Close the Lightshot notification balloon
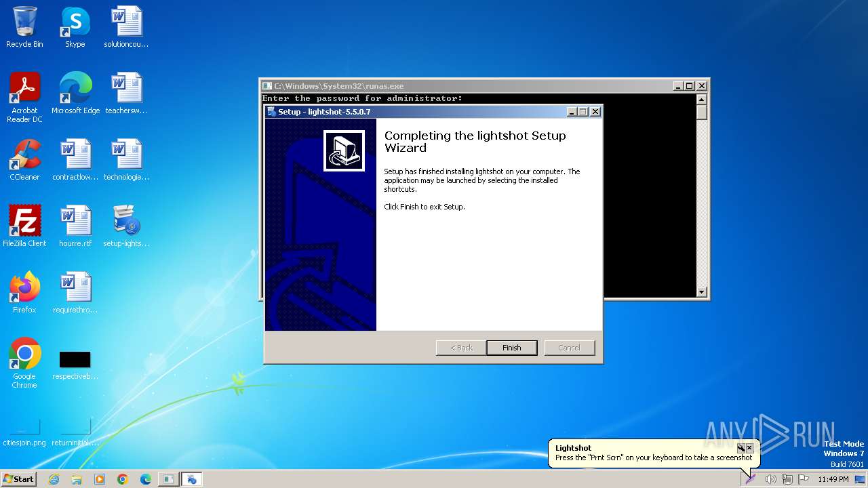 point(749,448)
